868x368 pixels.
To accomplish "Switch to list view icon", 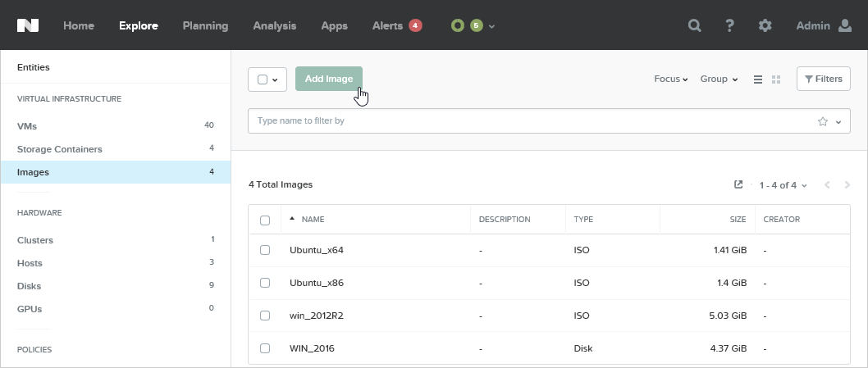I will pos(758,80).
